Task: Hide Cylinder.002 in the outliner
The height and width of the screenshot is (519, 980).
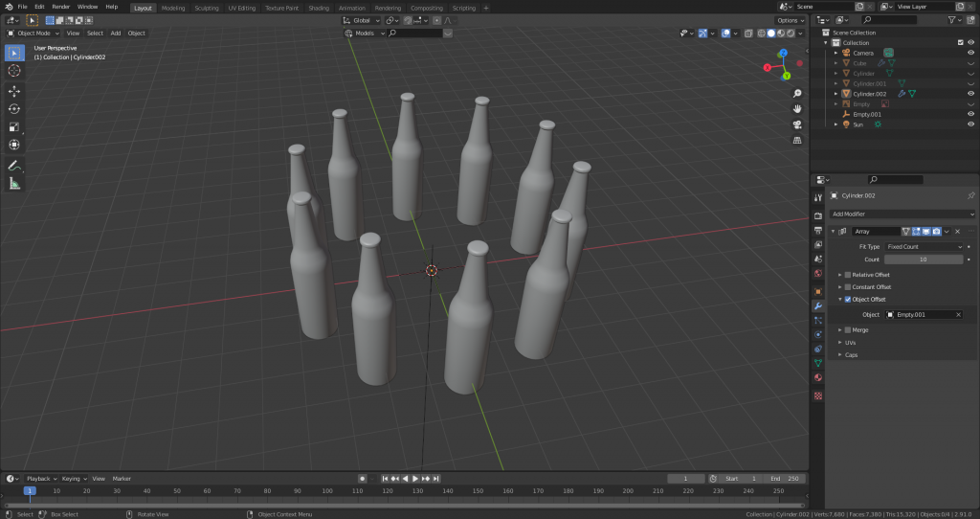Action: tap(970, 94)
